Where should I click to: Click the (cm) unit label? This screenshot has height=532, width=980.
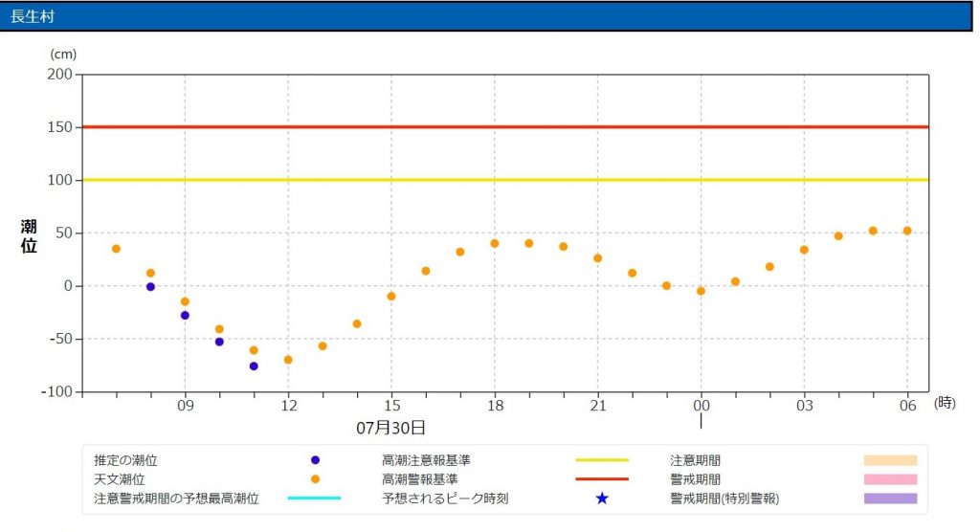click(63, 55)
